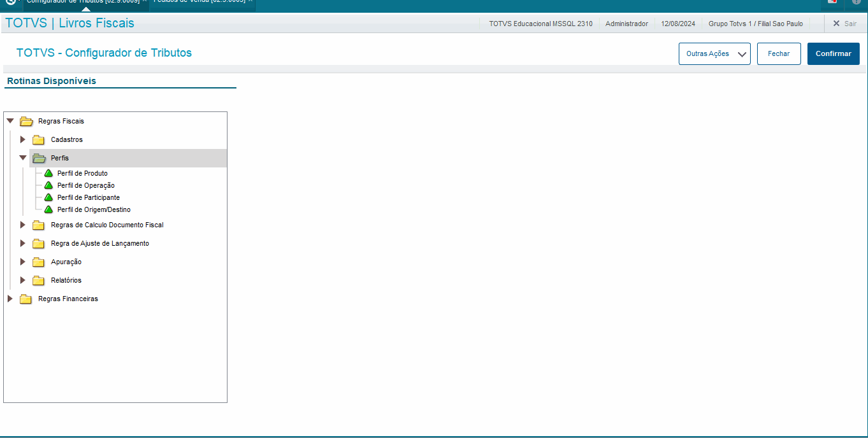The image size is (868, 438).
Task: Expand Regras de Calculo Documento Fiscal node
Action: pos(22,225)
